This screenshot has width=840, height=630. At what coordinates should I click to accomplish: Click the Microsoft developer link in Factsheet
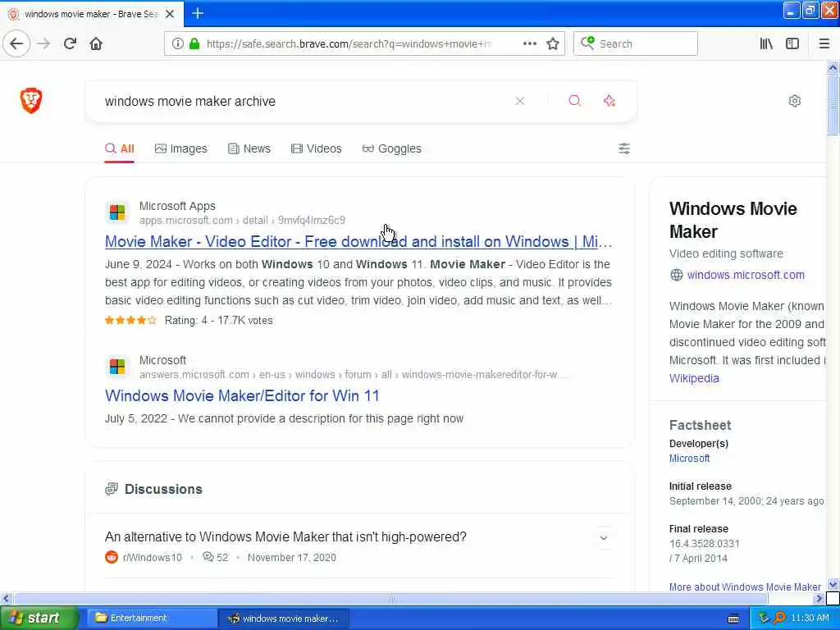pos(689,459)
